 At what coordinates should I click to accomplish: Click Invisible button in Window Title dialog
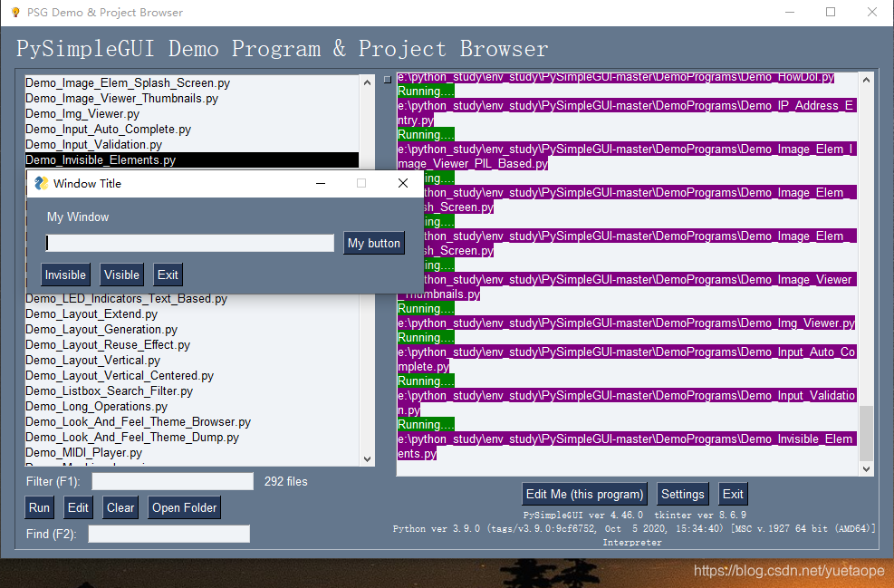pyautogui.click(x=65, y=275)
